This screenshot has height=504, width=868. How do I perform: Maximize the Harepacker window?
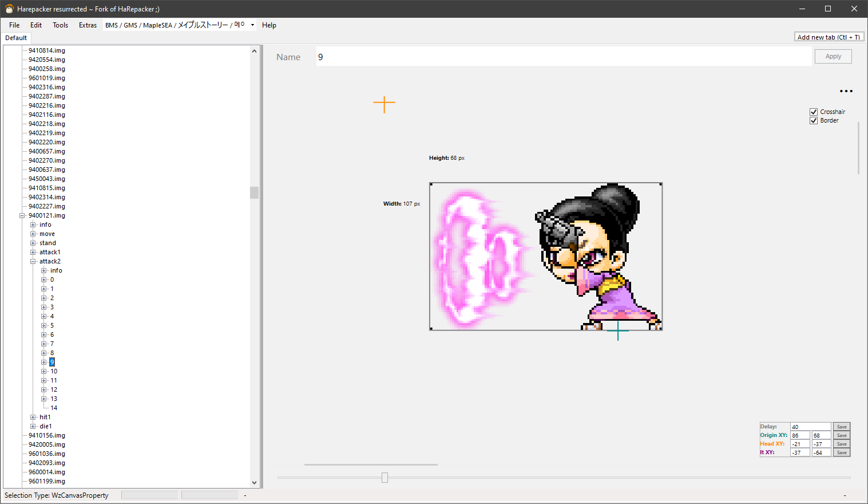pos(827,9)
